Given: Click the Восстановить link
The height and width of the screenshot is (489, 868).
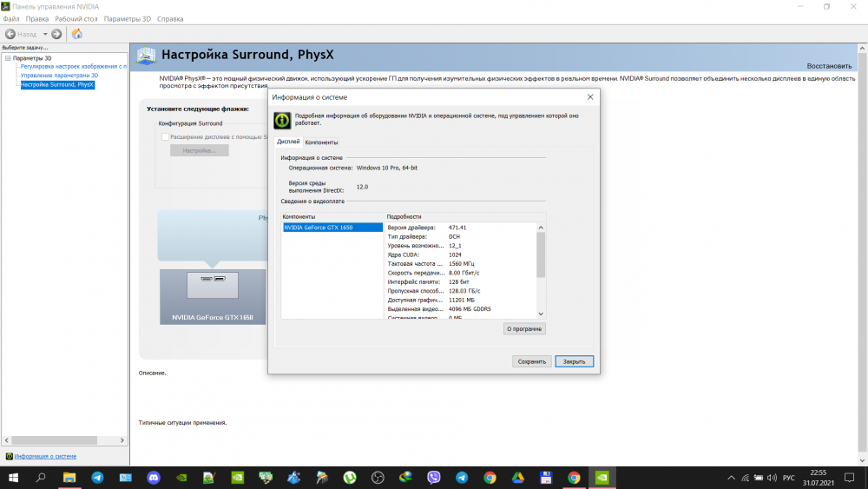Looking at the screenshot, I should pos(829,66).
